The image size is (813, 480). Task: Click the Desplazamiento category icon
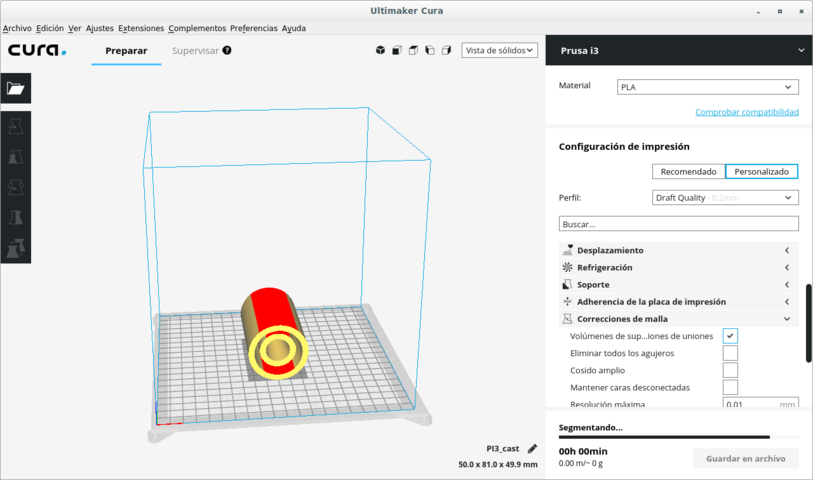568,250
